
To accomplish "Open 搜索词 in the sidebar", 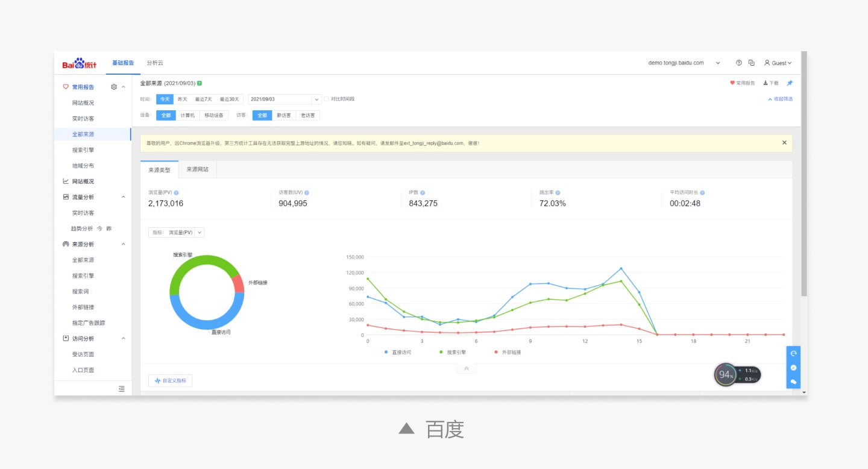I will 80,291.
